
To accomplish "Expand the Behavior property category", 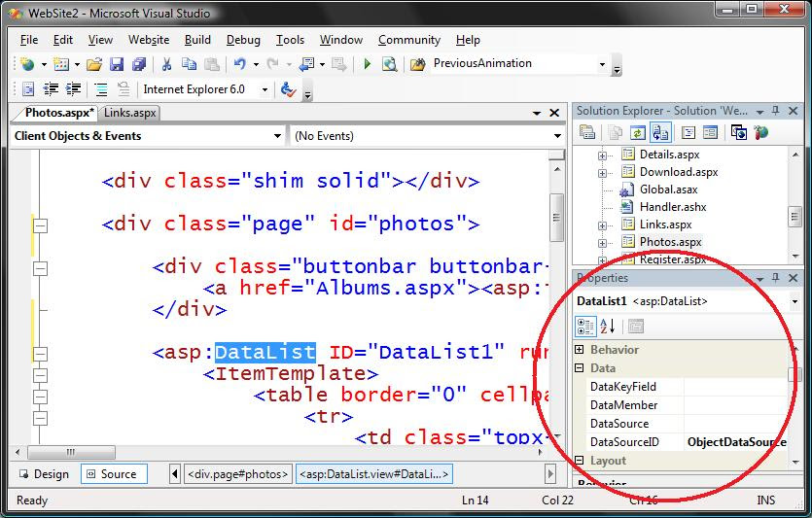I will coord(580,350).
